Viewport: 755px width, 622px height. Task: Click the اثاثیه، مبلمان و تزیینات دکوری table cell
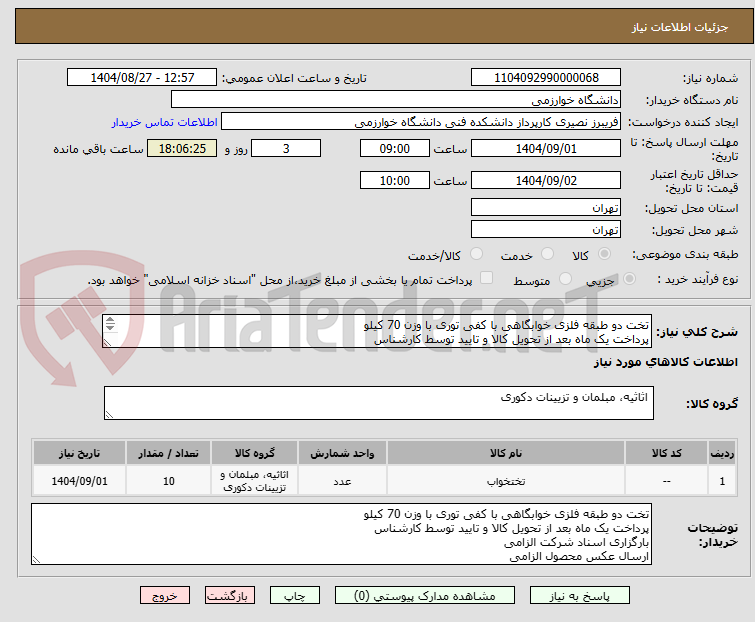254,480
